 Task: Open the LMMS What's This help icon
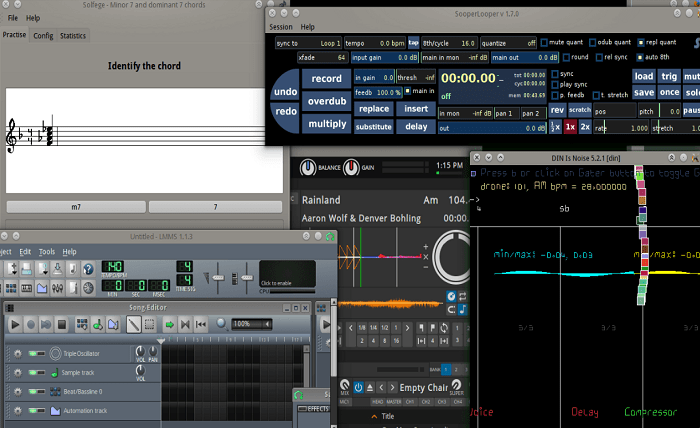coord(88,269)
